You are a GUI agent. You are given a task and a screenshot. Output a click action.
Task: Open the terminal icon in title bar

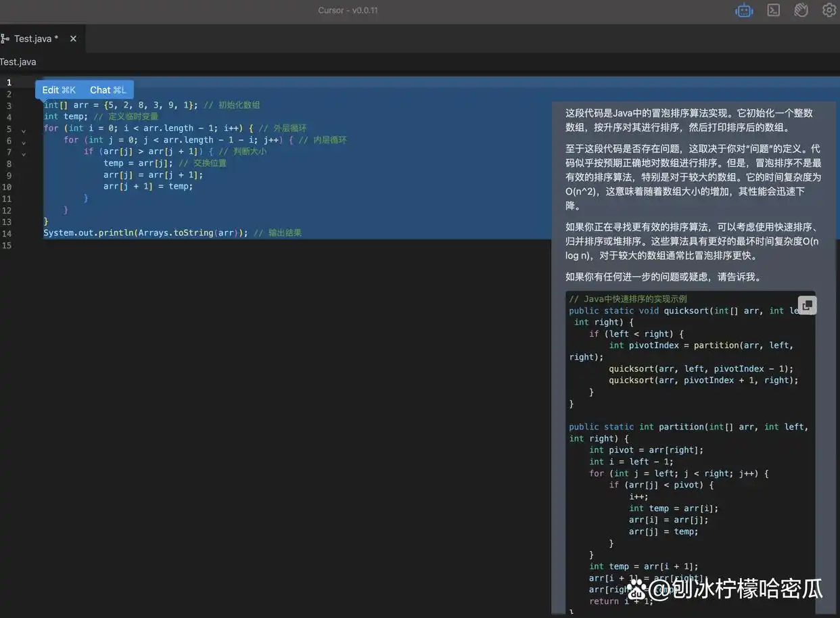pyautogui.click(x=773, y=10)
